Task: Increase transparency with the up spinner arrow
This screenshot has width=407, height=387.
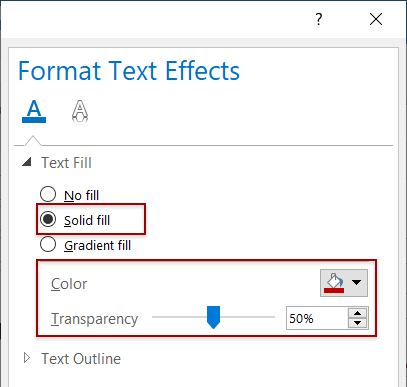Action: coord(357,314)
